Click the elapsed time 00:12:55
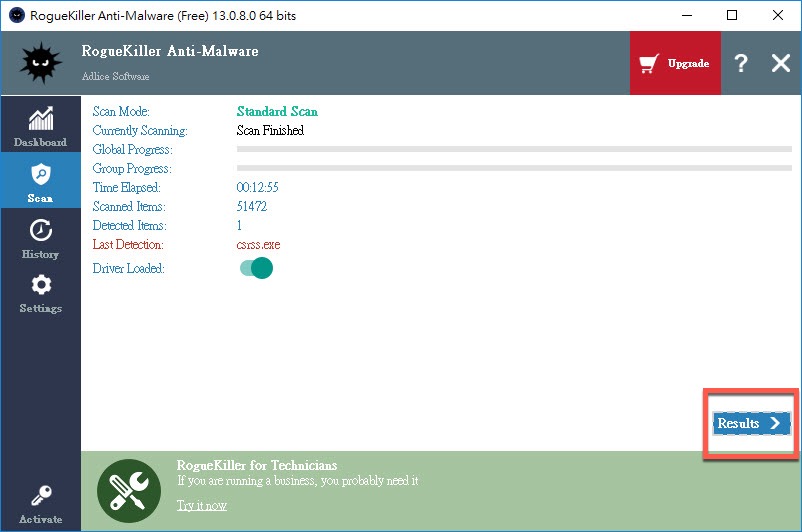Image resolution: width=802 pixels, height=532 pixels. point(257,187)
